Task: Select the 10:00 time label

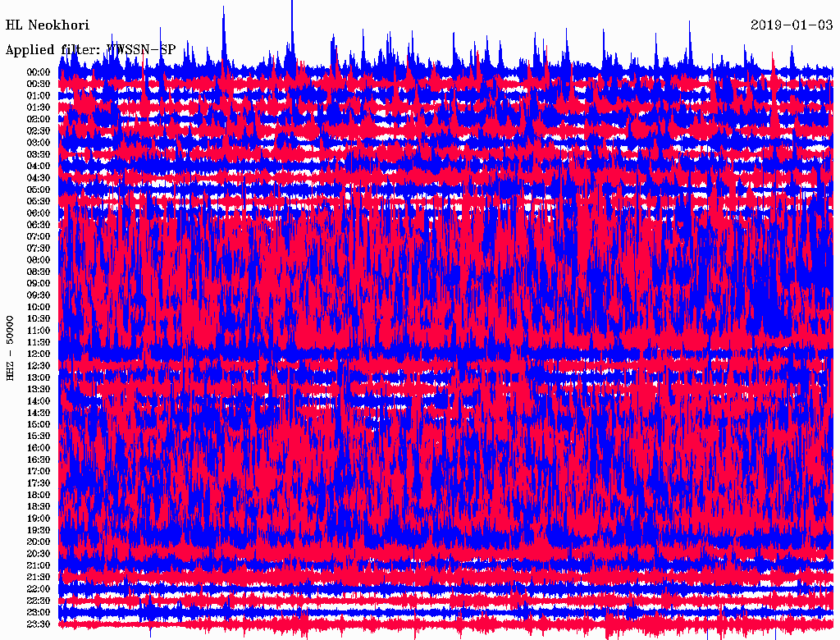Action: (x=38, y=307)
